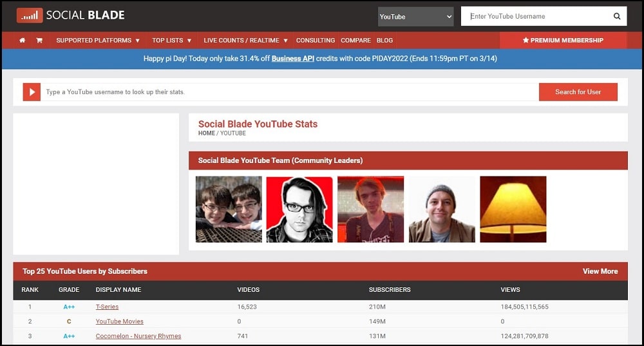Screen dimensions: 644x346
Task: Click the YOUTUBE breadcrumb text
Action: tap(233, 133)
